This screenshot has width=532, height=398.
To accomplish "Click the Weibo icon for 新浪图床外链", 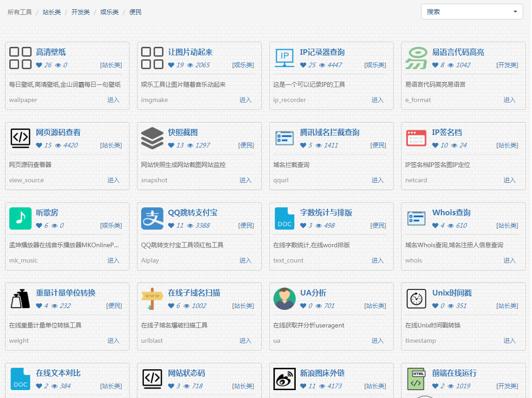I will pos(284,379).
